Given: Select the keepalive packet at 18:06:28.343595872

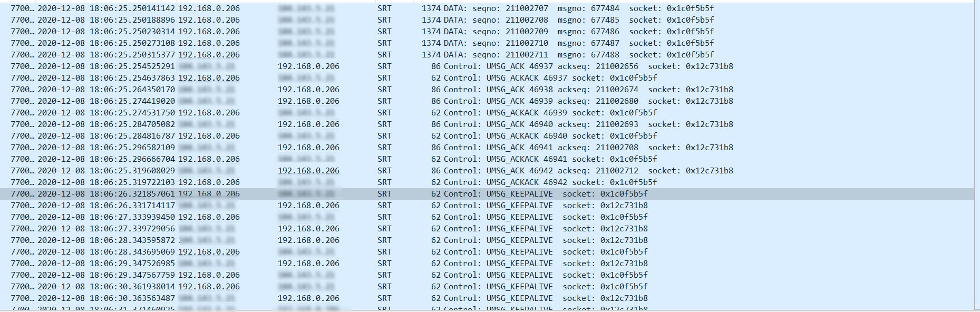Looking at the screenshot, I should click(x=474, y=240).
